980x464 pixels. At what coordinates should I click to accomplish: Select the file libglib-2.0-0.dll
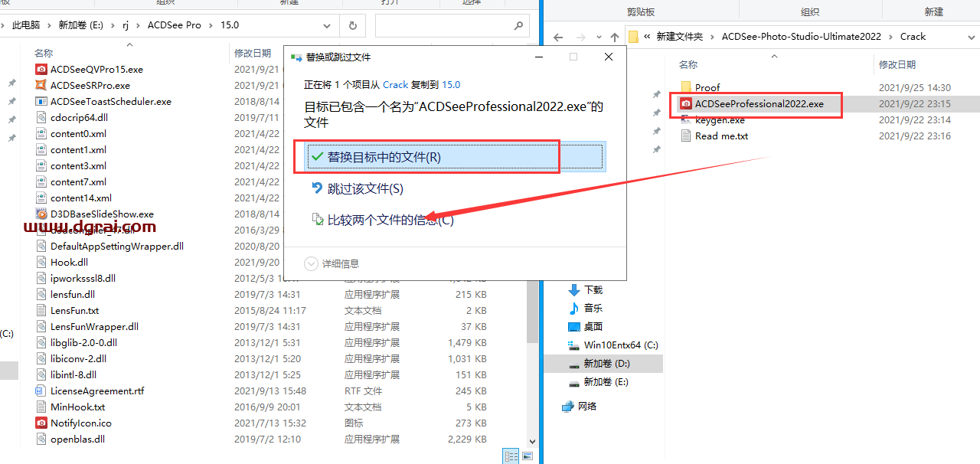(x=83, y=342)
